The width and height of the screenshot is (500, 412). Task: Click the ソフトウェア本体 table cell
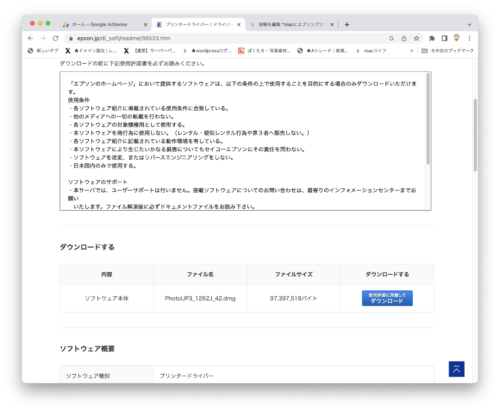[107, 298]
